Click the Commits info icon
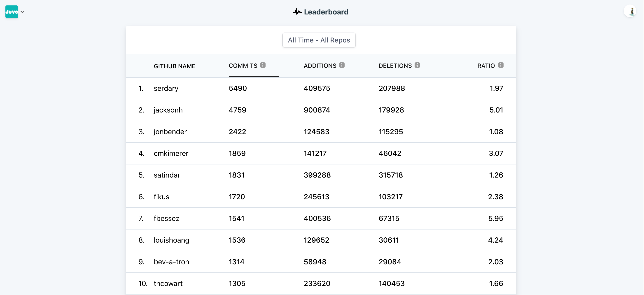This screenshot has height=295, width=644. coord(263,65)
